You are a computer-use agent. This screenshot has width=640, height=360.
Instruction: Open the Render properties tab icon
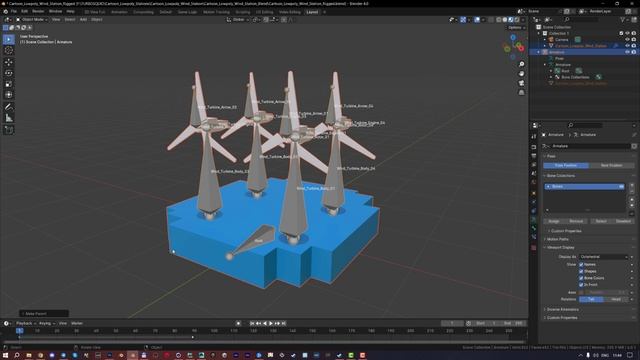pos(534,147)
